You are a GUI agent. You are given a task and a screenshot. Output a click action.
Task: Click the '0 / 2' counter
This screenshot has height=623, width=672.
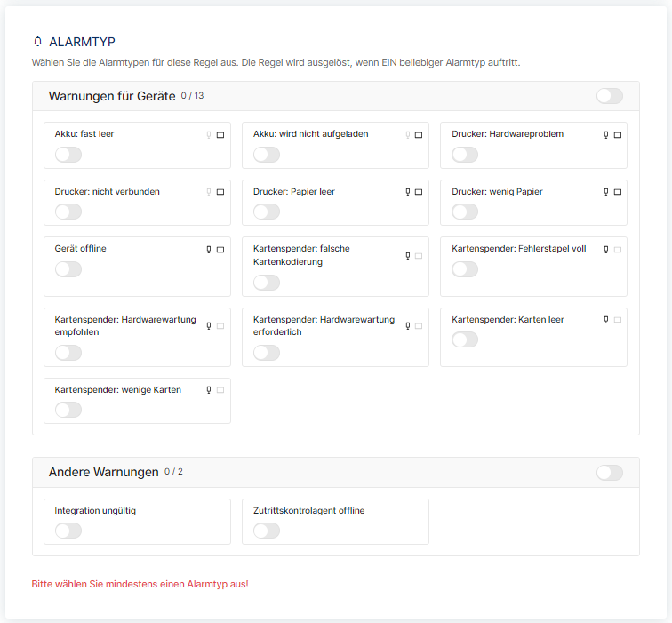pyautogui.click(x=173, y=472)
